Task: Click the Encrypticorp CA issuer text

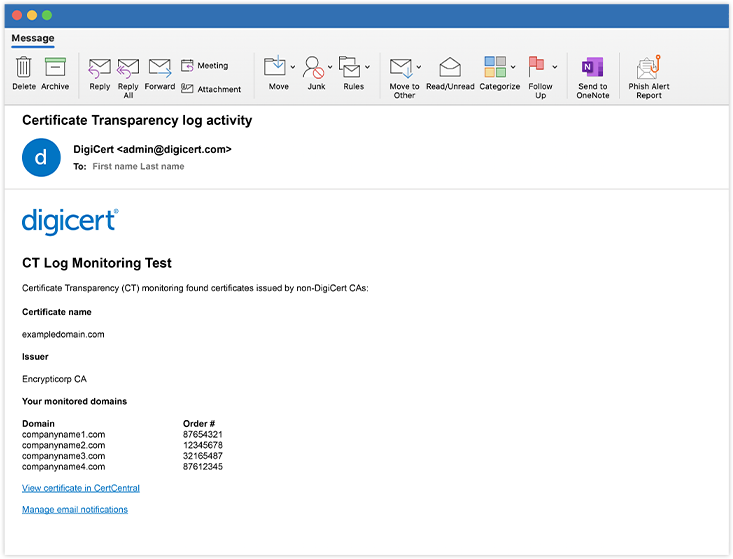Action: click(54, 379)
